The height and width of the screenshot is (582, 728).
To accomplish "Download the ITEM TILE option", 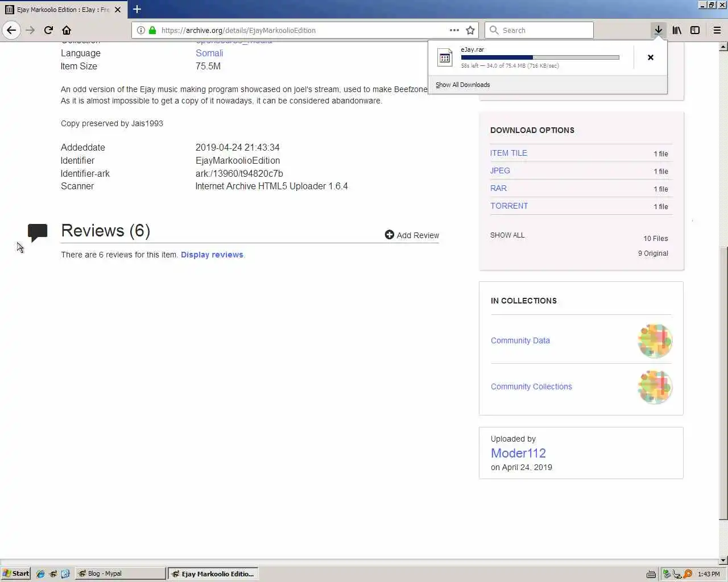I will [508, 153].
